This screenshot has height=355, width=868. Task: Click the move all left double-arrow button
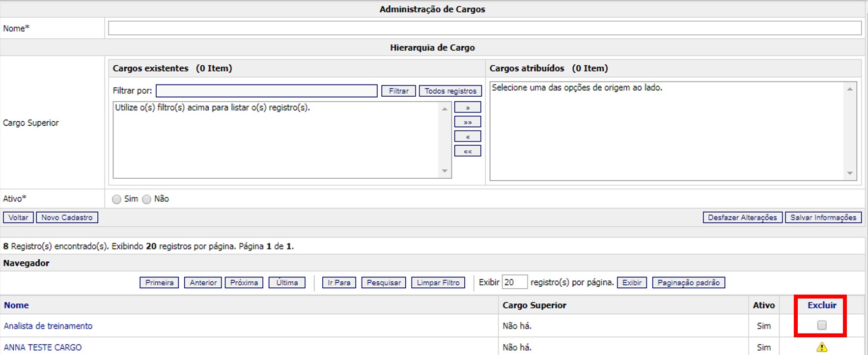pyautogui.click(x=467, y=151)
